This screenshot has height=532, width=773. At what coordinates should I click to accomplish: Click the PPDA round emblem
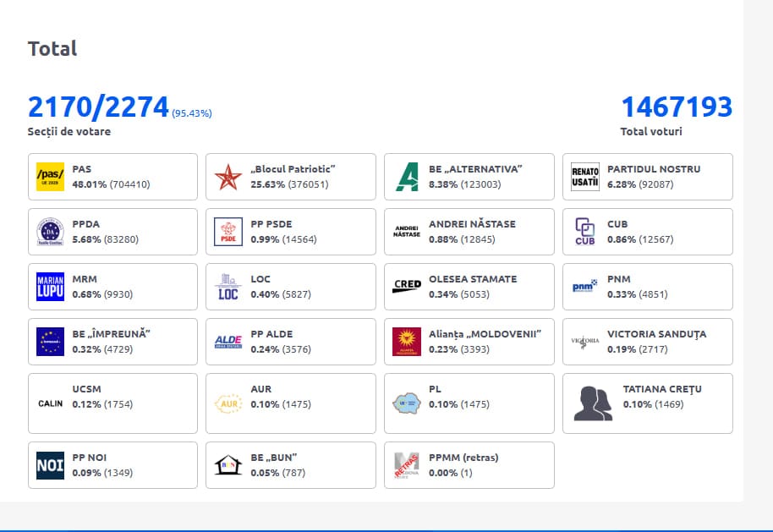[x=50, y=232]
